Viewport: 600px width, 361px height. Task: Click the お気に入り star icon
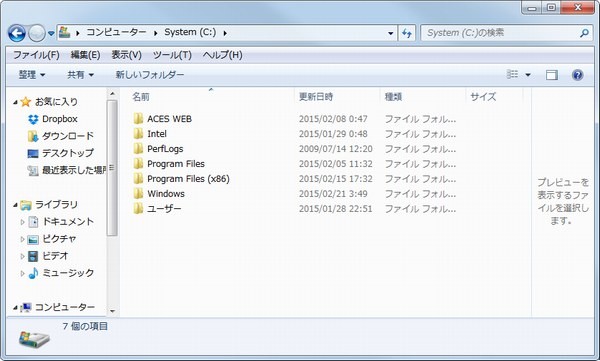coord(26,101)
